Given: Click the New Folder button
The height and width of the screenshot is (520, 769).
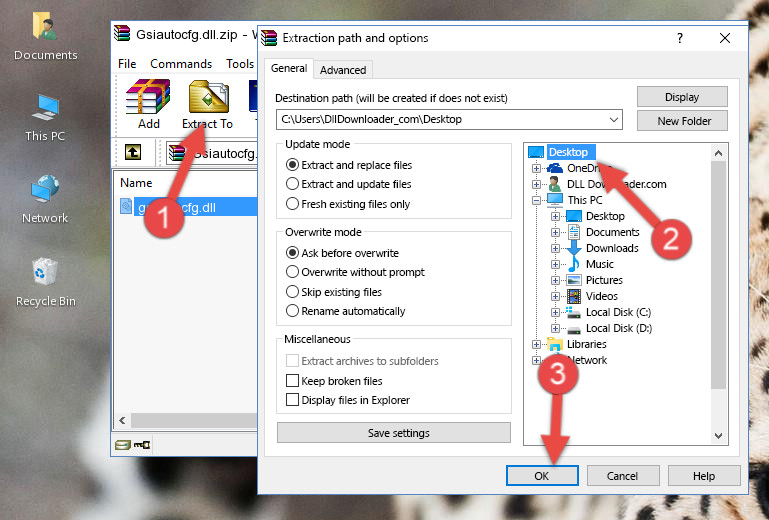Looking at the screenshot, I should [682, 121].
